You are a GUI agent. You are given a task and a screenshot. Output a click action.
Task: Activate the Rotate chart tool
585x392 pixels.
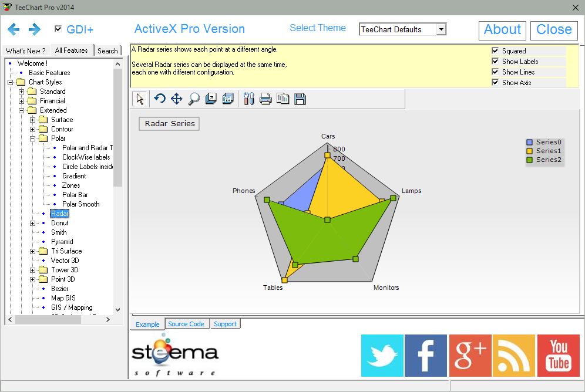click(160, 99)
